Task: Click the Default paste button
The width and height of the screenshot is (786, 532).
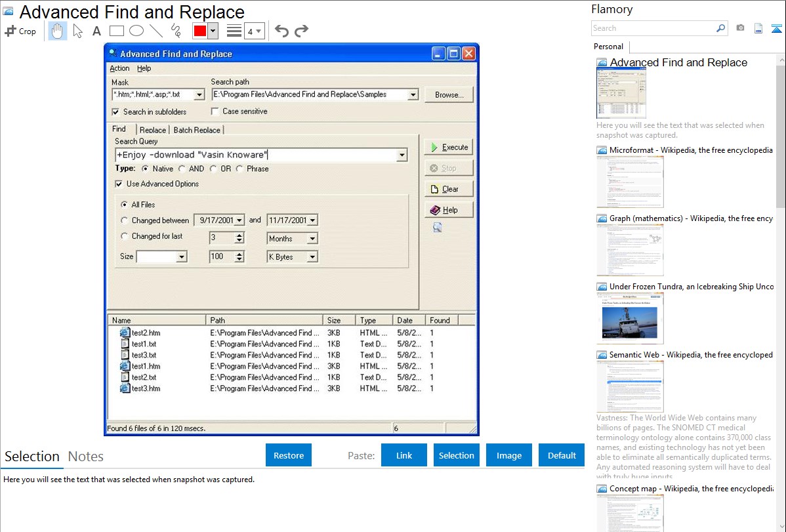Action: click(x=562, y=455)
